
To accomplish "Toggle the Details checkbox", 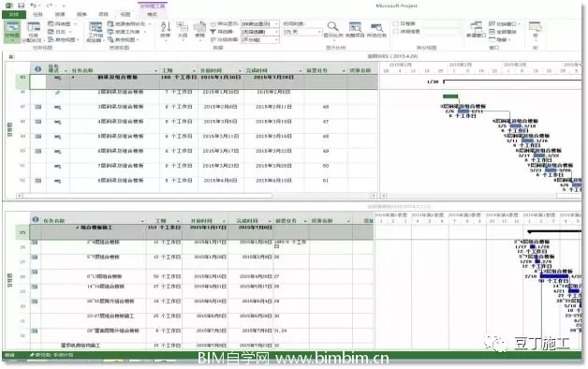I will pos(395,32).
